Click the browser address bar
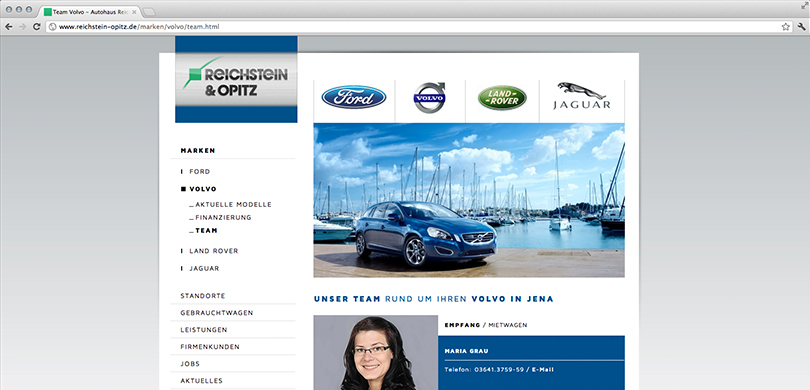Screen dimensions: 810x390 coord(412,26)
